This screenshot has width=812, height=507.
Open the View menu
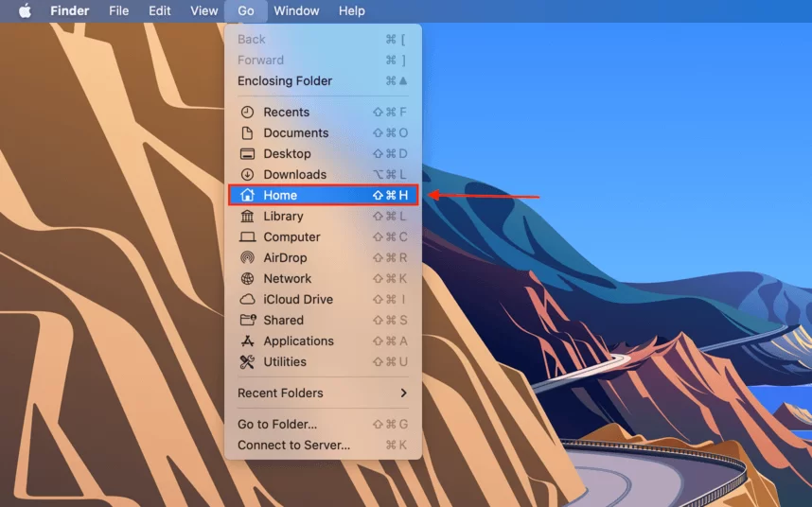[204, 10]
